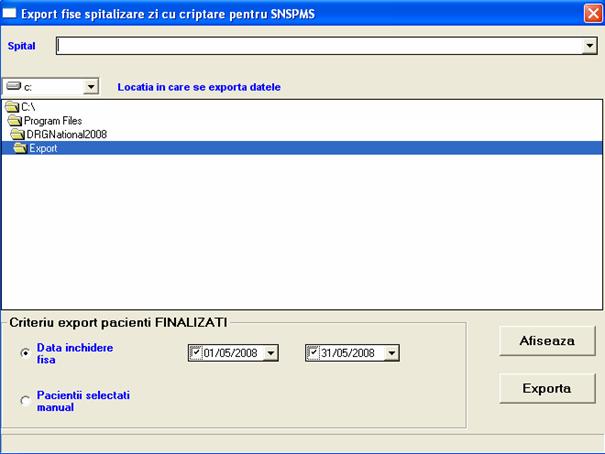Select the Data inchidere fisa radio button
The width and height of the screenshot is (605, 454).
(25, 353)
